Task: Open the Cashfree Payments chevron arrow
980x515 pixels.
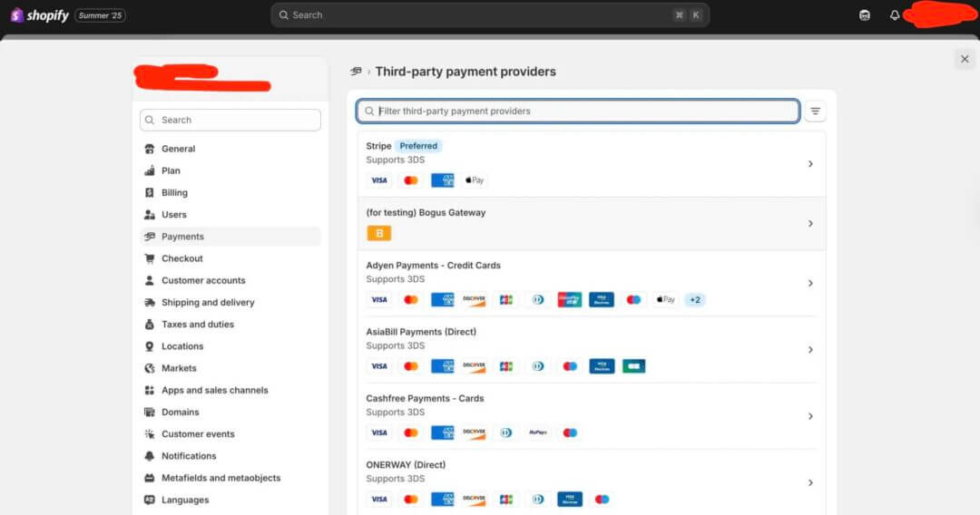Action: pyautogui.click(x=810, y=416)
